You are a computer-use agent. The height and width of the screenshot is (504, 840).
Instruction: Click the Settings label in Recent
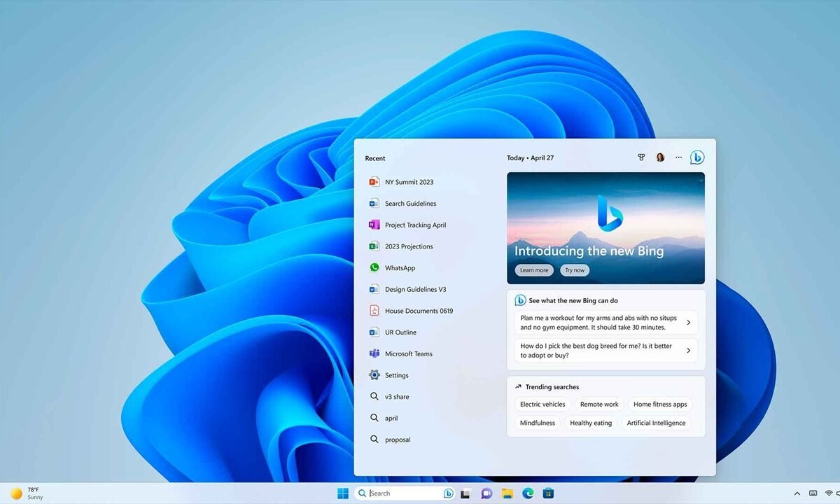coord(397,375)
